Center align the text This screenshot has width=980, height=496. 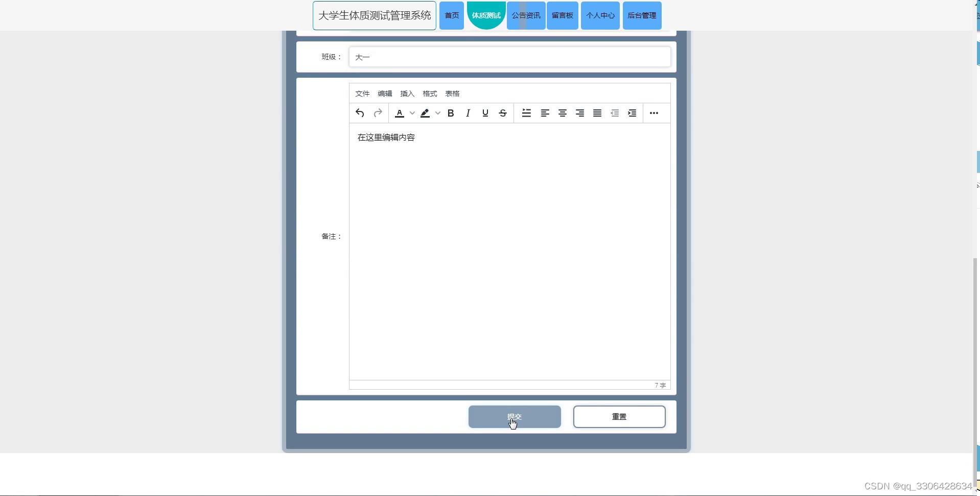click(x=563, y=113)
